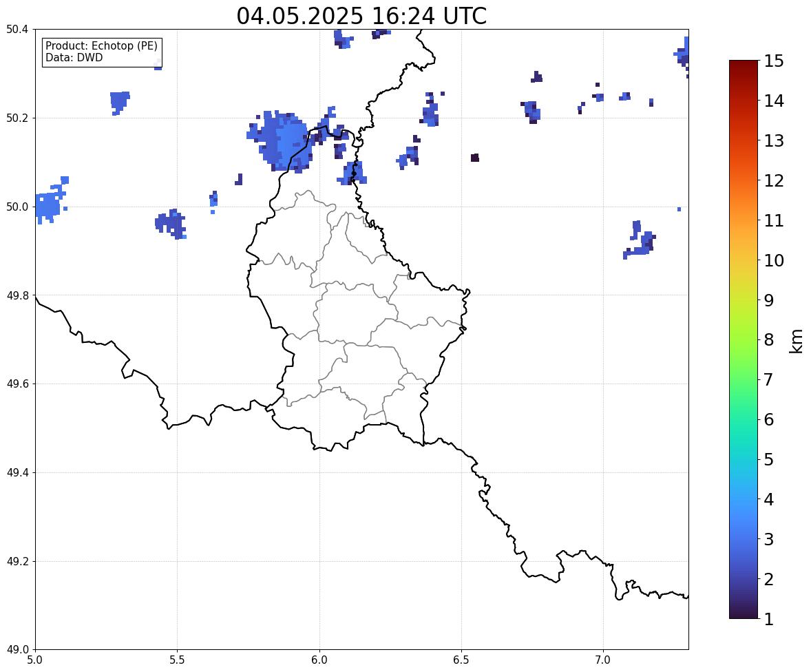Click the x-axis tick label 5.0
This screenshot has width=811, height=672.
35,660
